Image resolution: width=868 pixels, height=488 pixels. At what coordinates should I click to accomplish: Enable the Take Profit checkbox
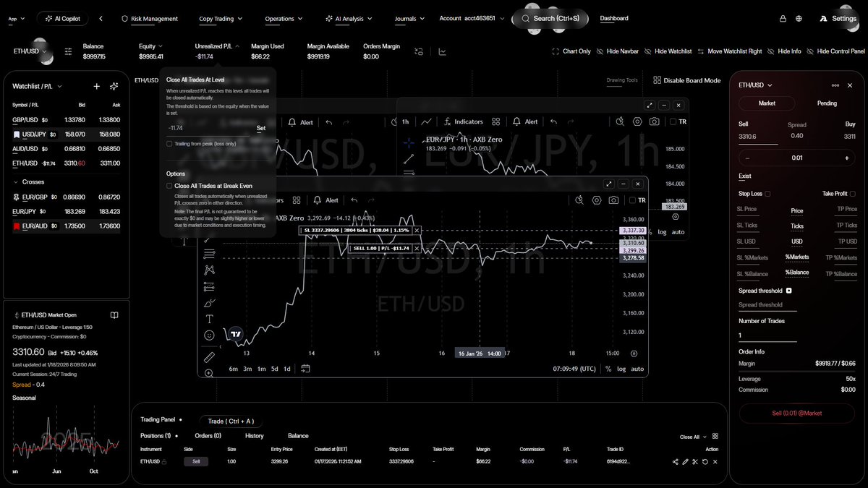[x=853, y=194]
